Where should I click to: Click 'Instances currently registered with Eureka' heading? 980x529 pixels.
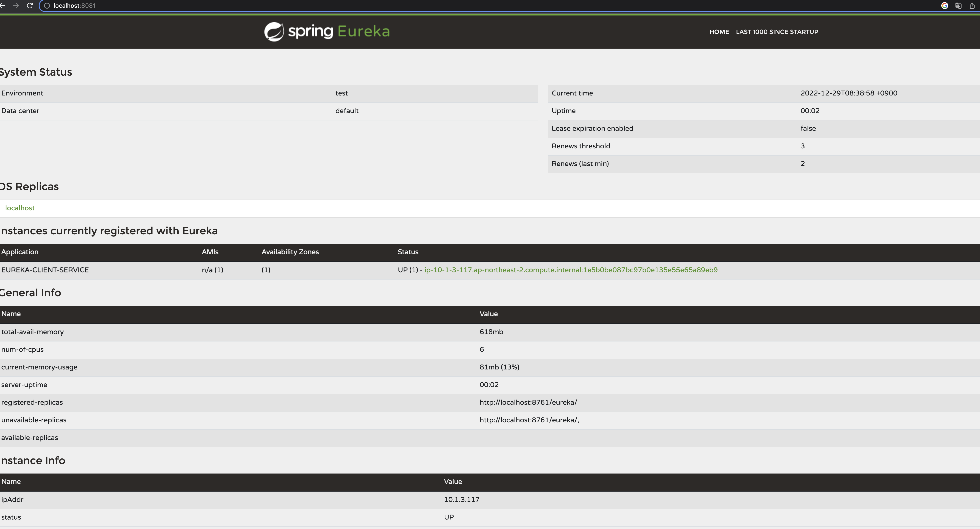108,231
